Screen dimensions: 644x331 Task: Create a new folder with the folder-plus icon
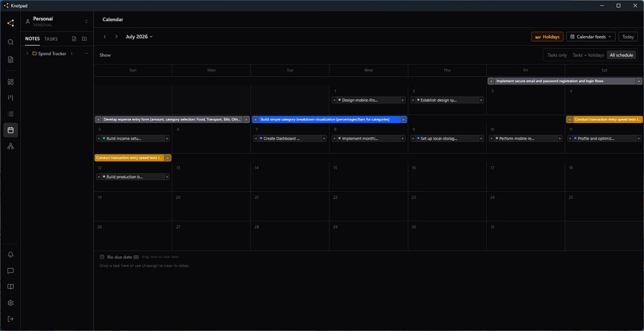coord(84,39)
